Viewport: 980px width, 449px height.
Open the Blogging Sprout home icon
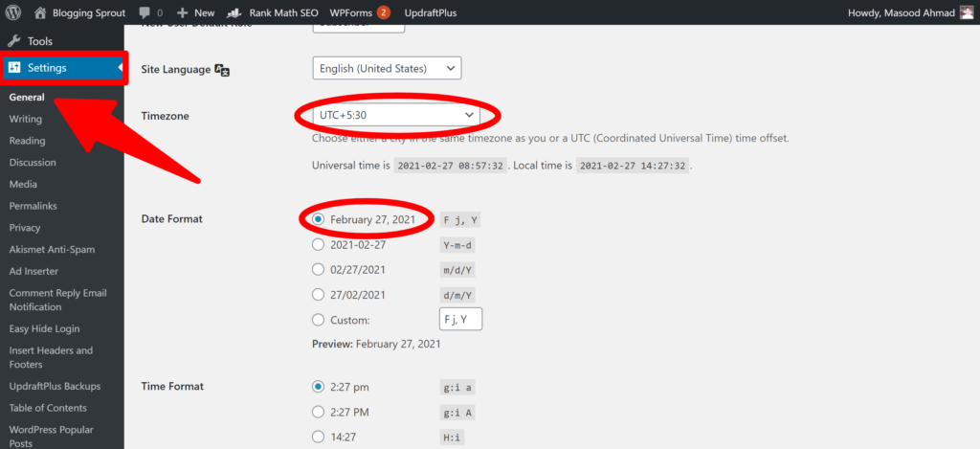[x=40, y=11]
